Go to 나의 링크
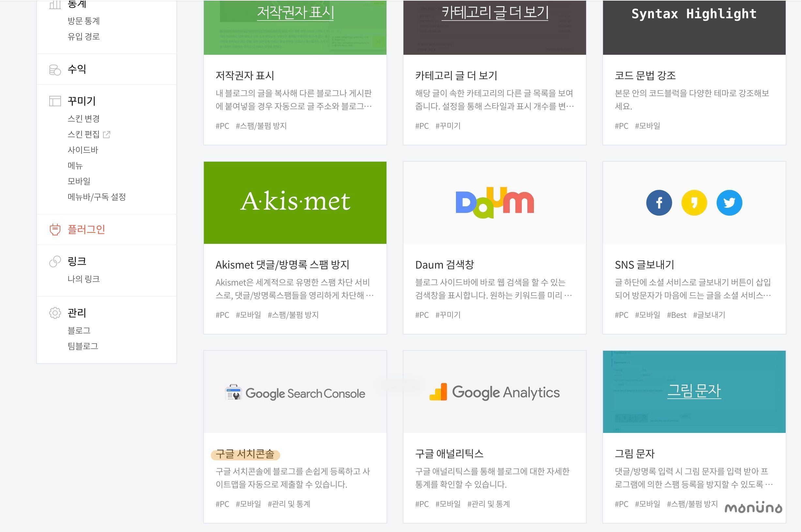This screenshot has width=801, height=532. point(83,279)
